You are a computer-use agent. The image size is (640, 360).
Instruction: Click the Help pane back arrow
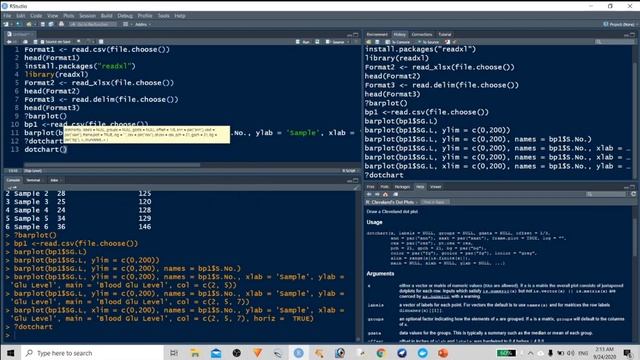point(369,194)
